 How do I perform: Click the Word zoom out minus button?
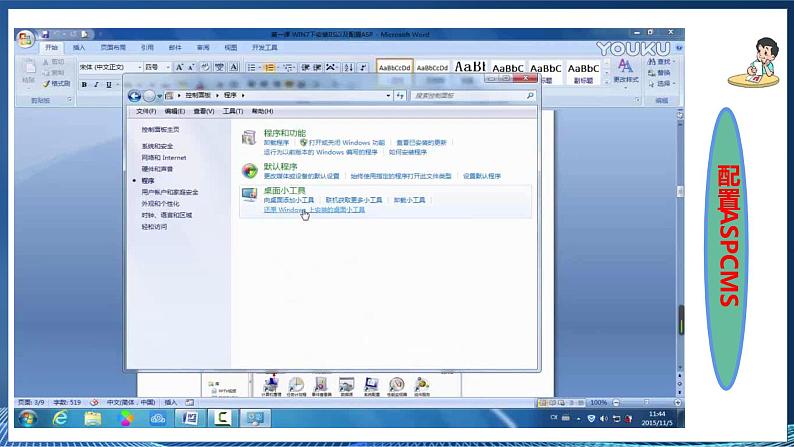(616, 403)
